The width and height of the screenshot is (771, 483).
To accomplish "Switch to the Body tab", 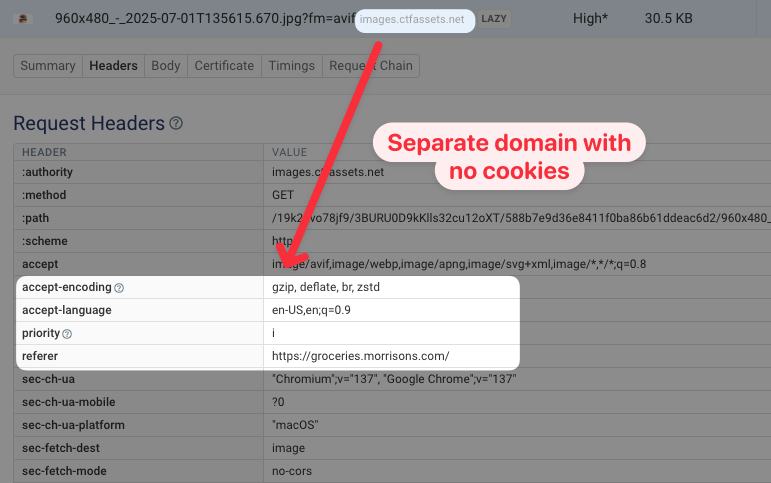I will tap(166, 66).
